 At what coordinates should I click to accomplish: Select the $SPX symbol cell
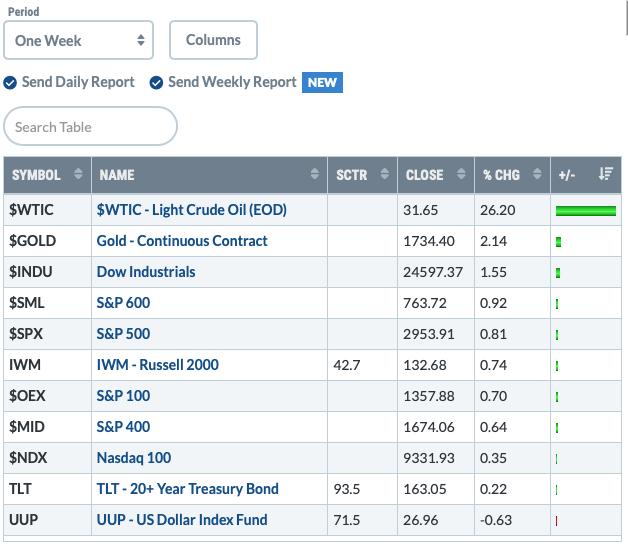[48, 334]
